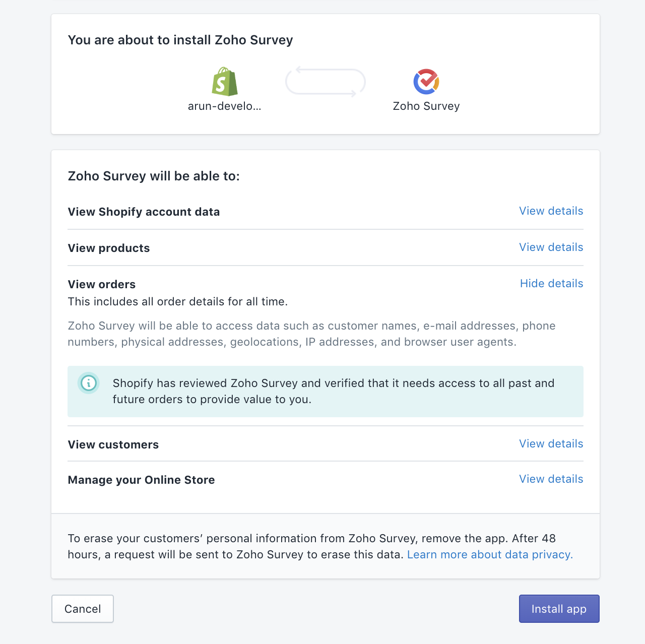
Task: Click the Shopify reviewed Zoho Survey notice
Action: click(333, 391)
